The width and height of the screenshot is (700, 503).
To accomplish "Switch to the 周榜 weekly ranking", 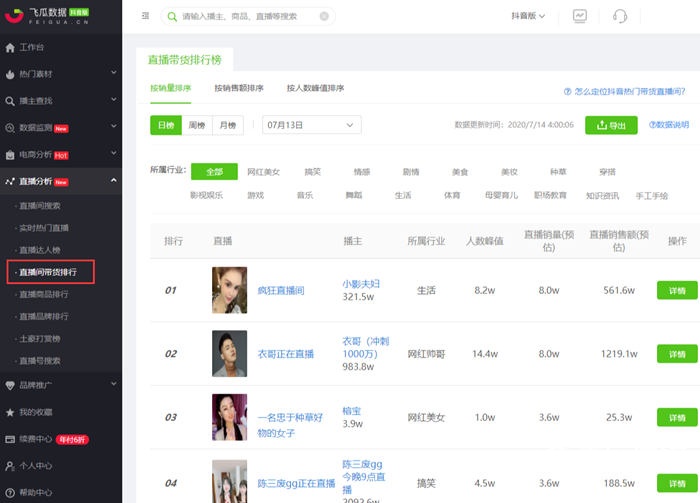I will click(x=197, y=125).
